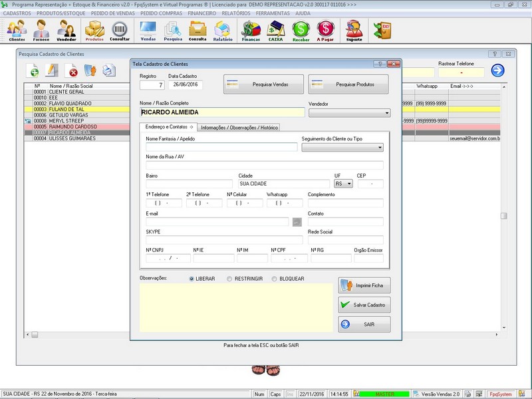Open the CAIXA cash register icon
Screen dimensions: 532x399
pos(275,30)
